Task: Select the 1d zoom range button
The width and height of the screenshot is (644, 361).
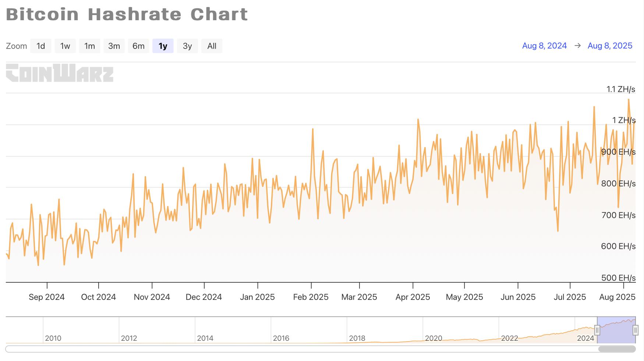Action: click(x=40, y=46)
